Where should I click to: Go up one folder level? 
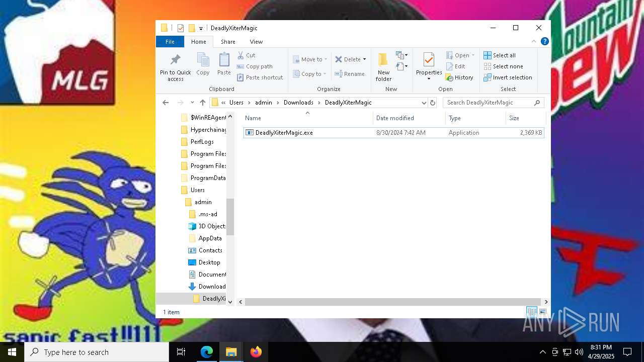(x=203, y=103)
